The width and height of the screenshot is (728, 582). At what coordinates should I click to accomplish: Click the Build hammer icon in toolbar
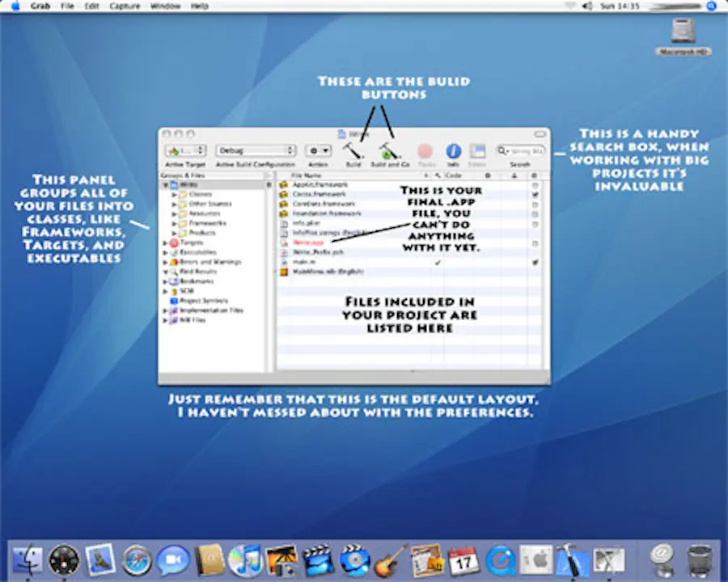pyautogui.click(x=352, y=151)
